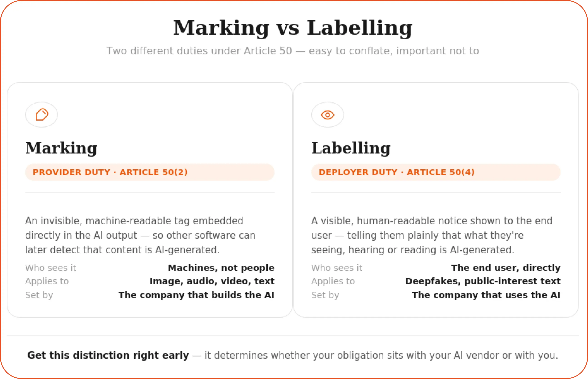Click the invisible machine-readable tag description
The image size is (588, 379).
point(140,235)
